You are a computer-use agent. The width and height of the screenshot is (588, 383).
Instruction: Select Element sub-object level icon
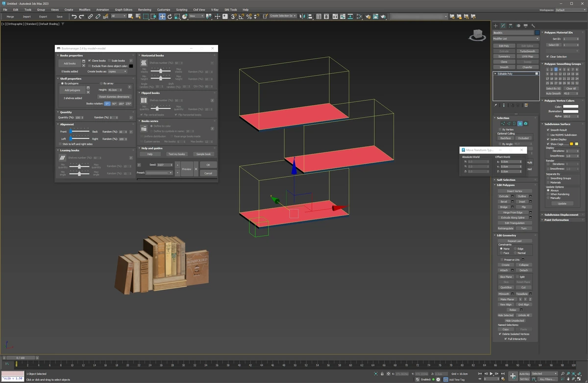pos(526,123)
